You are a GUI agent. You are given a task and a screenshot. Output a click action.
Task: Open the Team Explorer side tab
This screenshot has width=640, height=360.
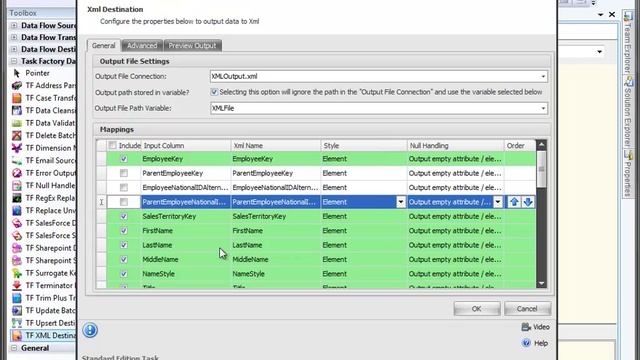[x=628, y=43]
